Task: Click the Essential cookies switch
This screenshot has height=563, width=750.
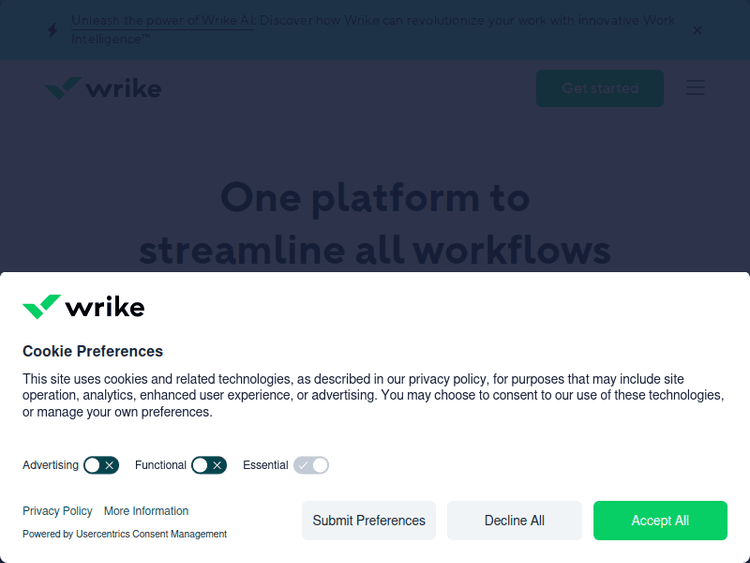Action: click(311, 465)
